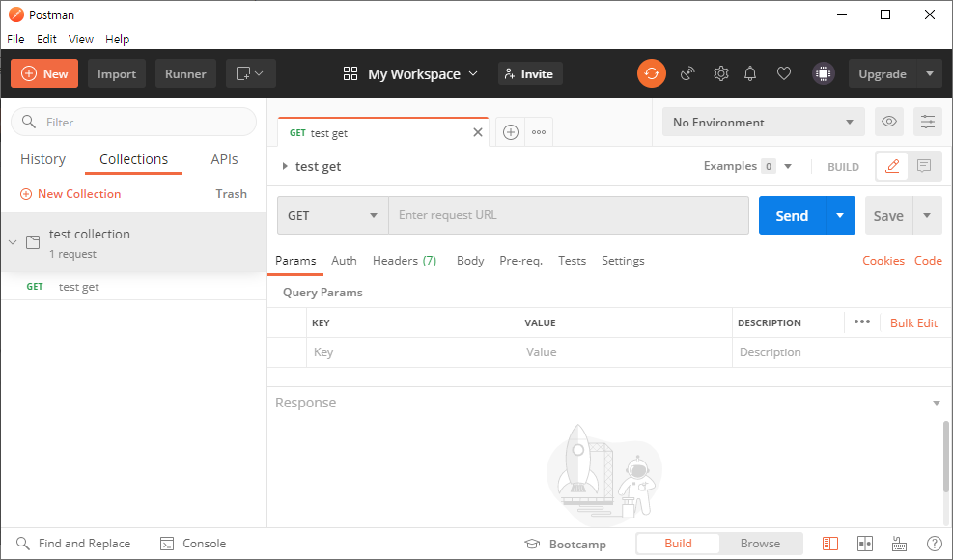
Task: Open the Save button dropdown arrow
Action: pos(927,215)
